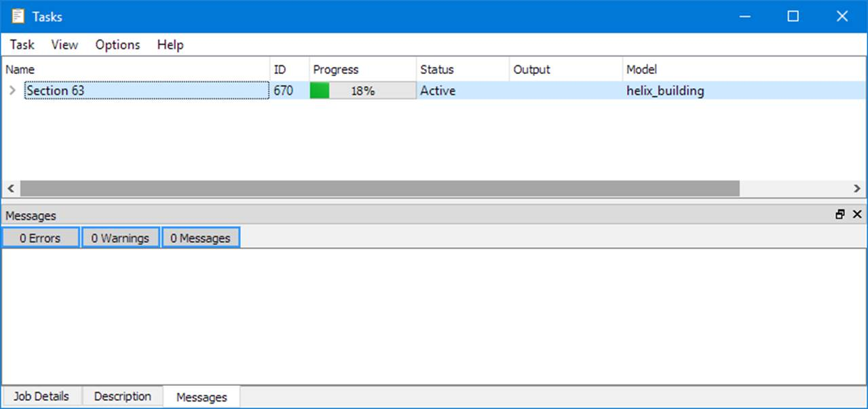Close the Messages panel
The image size is (868, 409).
(x=857, y=214)
